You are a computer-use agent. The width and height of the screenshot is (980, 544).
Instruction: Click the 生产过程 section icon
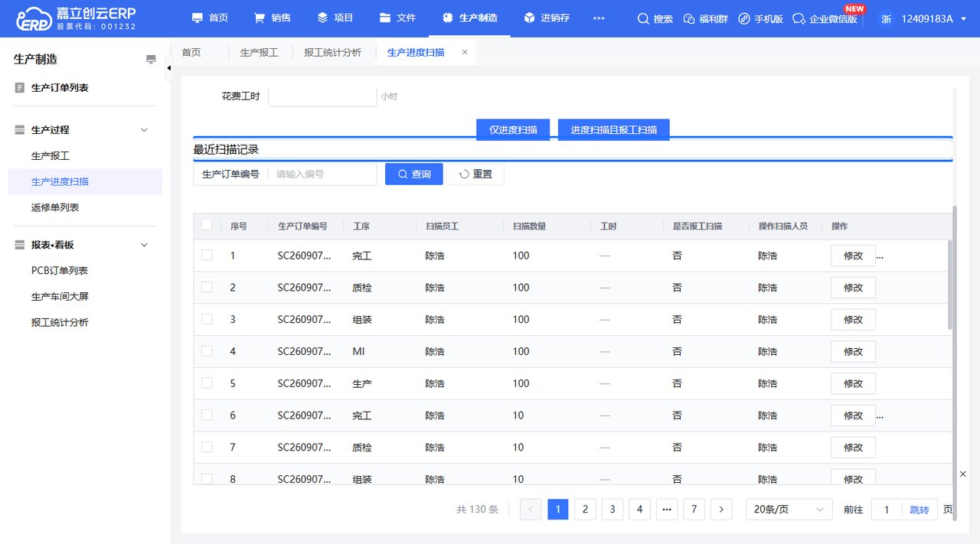click(x=20, y=130)
